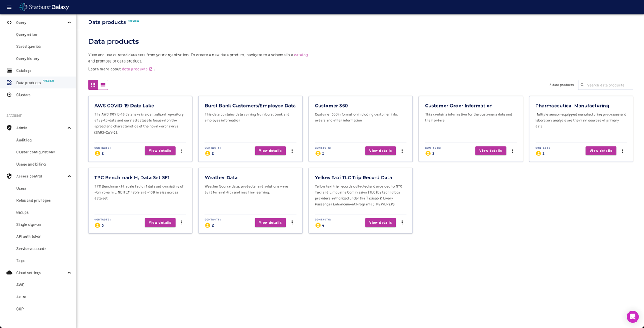The image size is (644, 328).
Task: Open Usage and billing
Action: [x=31, y=164]
